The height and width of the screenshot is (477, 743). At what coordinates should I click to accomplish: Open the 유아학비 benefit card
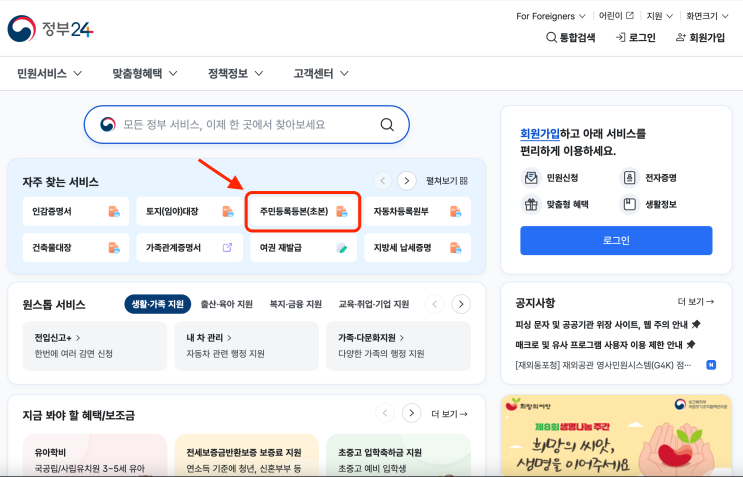point(95,455)
